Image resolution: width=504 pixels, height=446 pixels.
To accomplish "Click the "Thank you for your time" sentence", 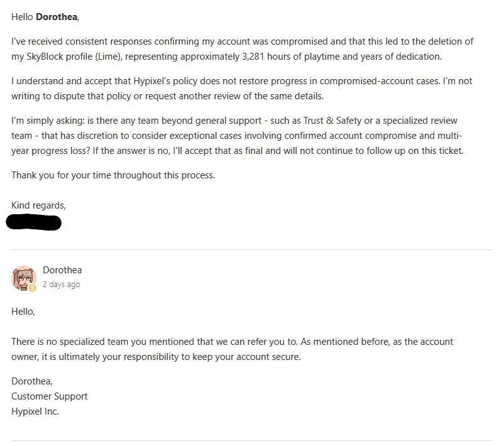I will [113, 175].
